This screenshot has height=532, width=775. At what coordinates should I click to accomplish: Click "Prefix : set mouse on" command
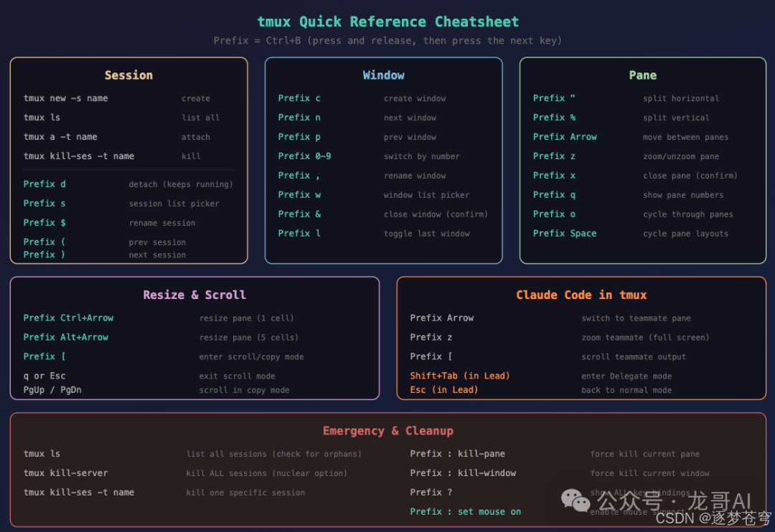click(465, 512)
